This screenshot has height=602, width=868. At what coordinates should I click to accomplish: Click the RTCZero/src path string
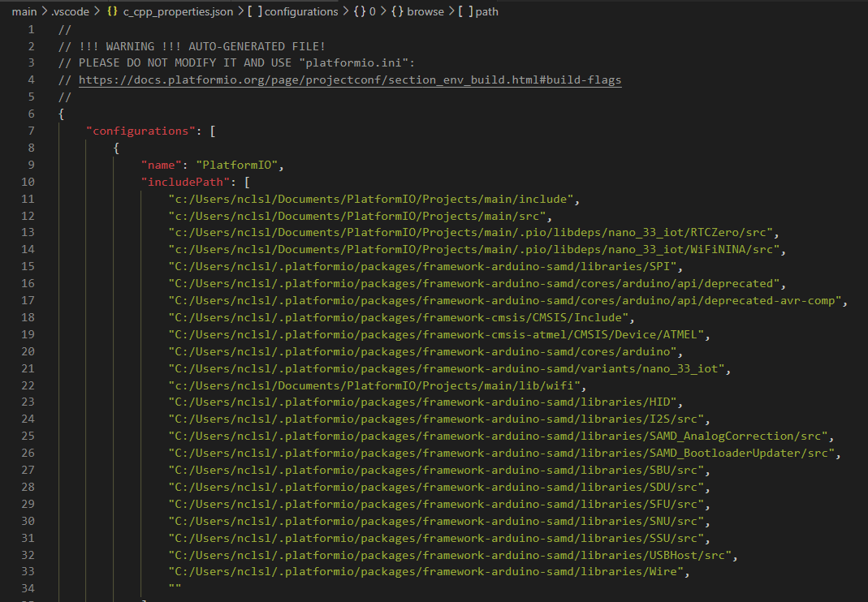pos(470,232)
